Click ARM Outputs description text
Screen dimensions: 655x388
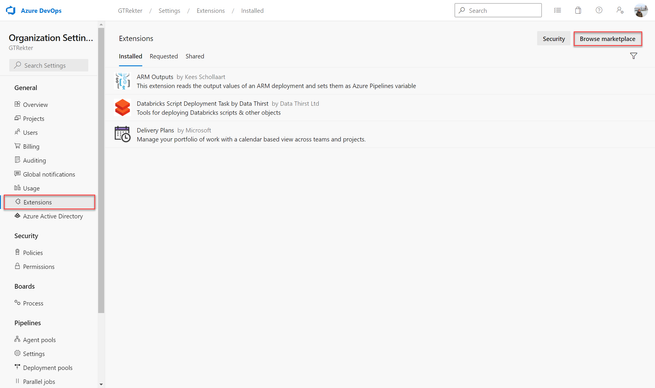276,86
